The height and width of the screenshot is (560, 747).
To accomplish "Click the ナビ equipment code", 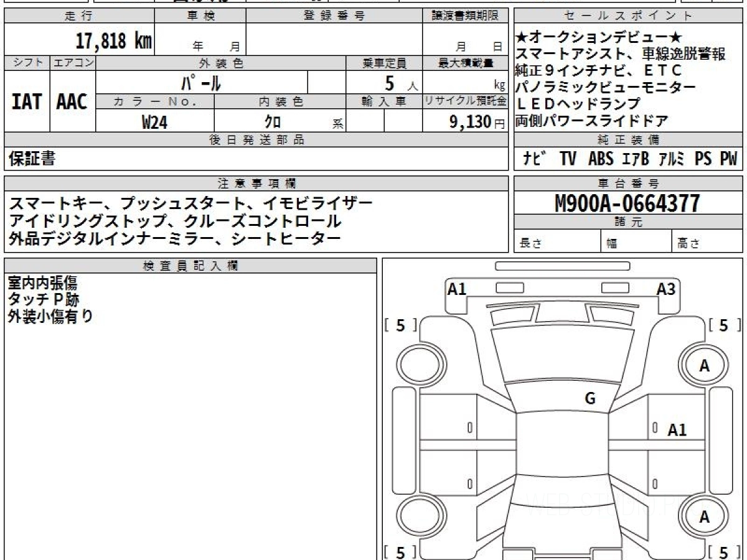I will point(535,159).
